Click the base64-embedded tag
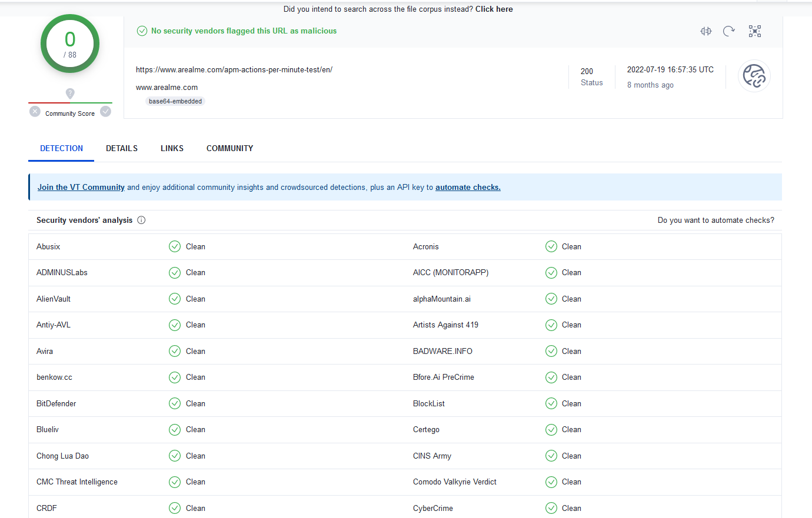812x518 pixels. tap(175, 101)
